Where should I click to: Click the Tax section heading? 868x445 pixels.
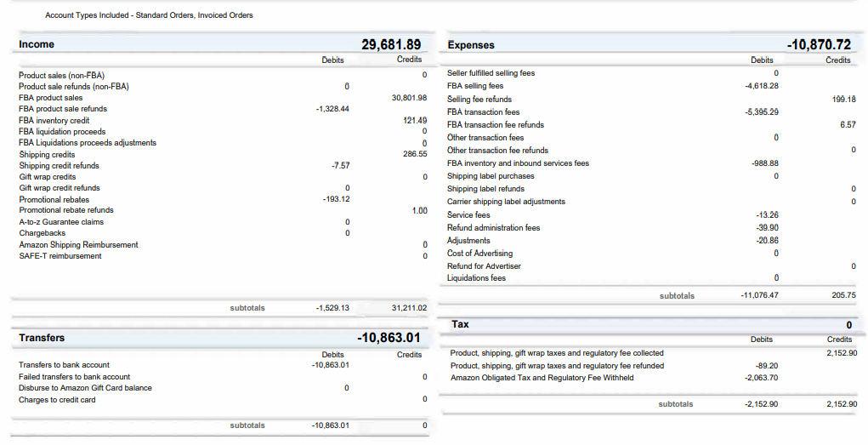coord(460,324)
